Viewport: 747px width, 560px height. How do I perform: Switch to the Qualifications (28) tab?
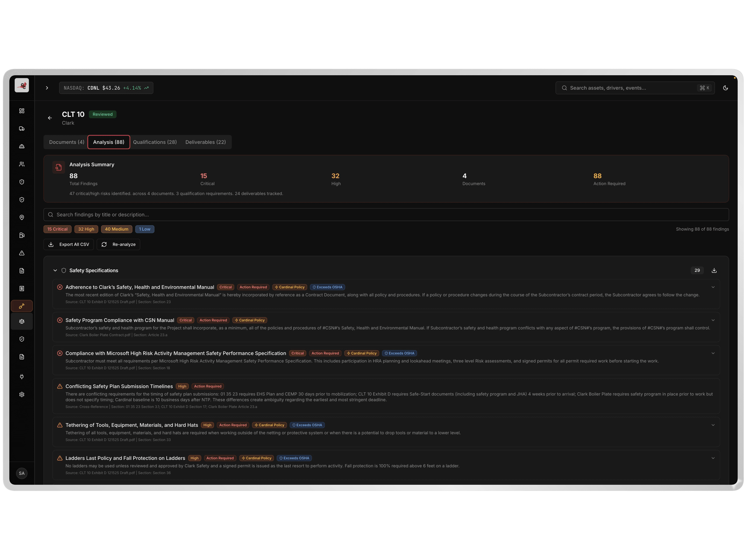(155, 142)
